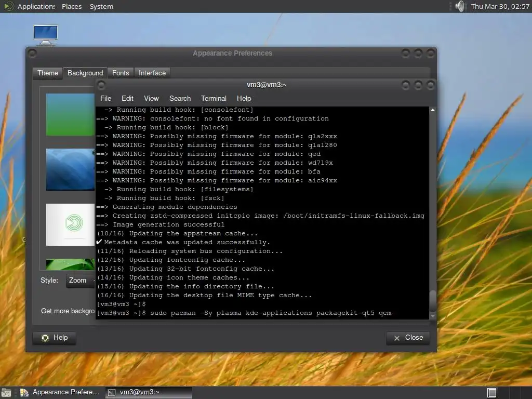Image resolution: width=532 pixels, height=399 pixels.
Task: Click the terminal scrollbar thumb
Action: click(433, 301)
